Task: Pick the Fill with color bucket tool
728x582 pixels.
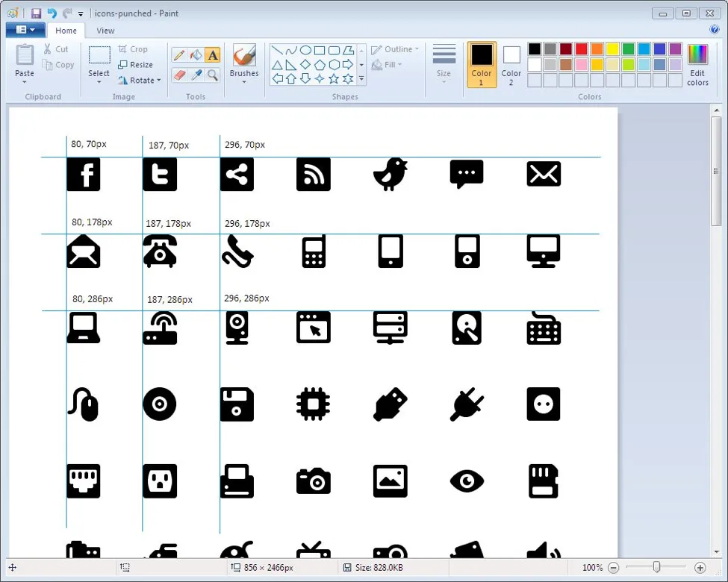Action: tap(196, 55)
